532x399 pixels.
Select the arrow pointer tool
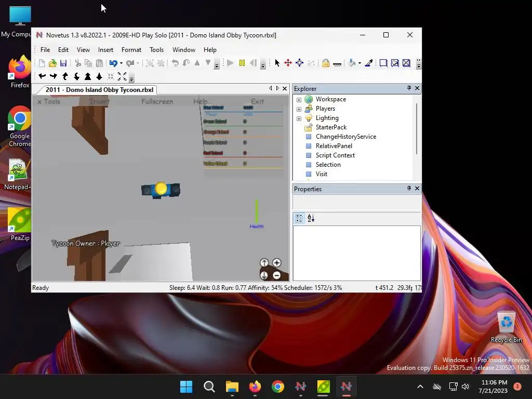277,63
